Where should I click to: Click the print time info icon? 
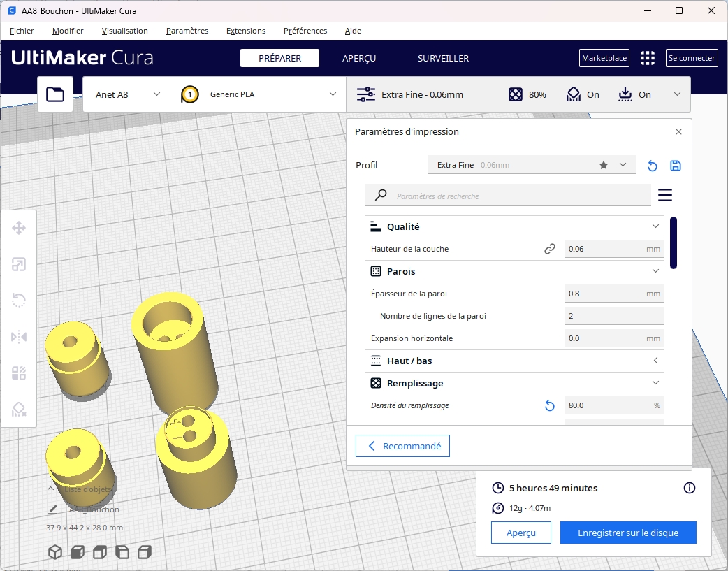tap(690, 488)
